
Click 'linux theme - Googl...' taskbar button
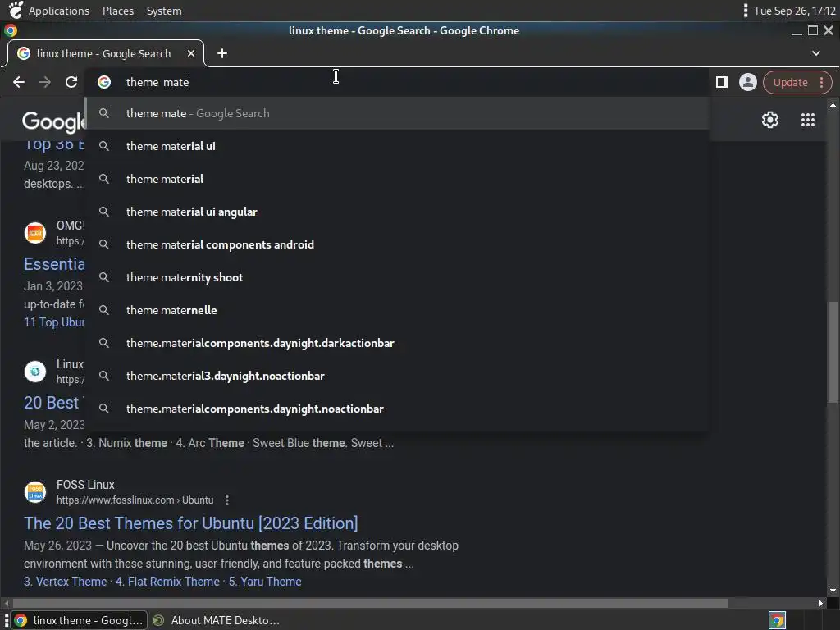pos(80,620)
